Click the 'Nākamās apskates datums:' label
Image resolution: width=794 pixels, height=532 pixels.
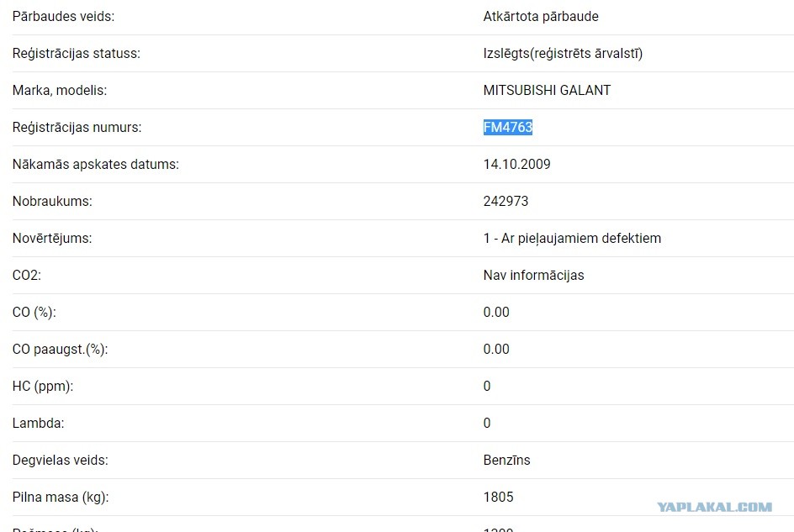[96, 165]
